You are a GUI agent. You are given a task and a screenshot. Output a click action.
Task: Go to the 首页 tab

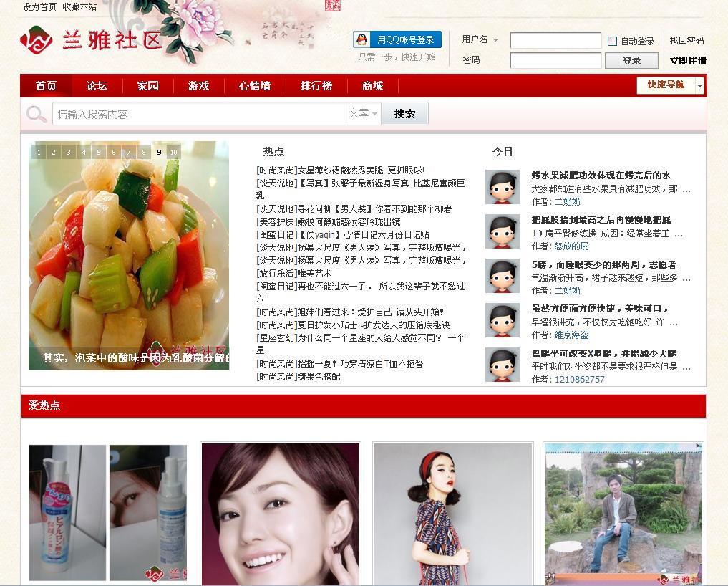pos(46,86)
